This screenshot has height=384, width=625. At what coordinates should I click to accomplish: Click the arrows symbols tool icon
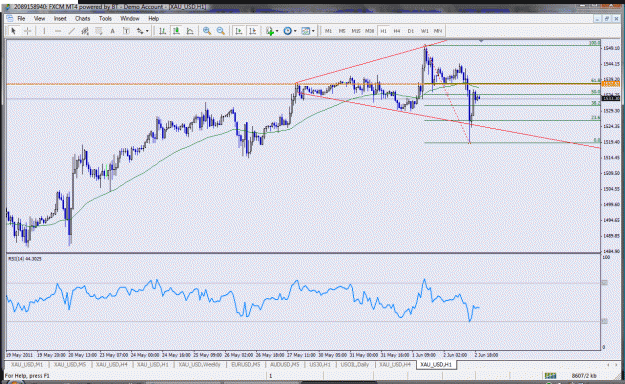tap(140, 31)
